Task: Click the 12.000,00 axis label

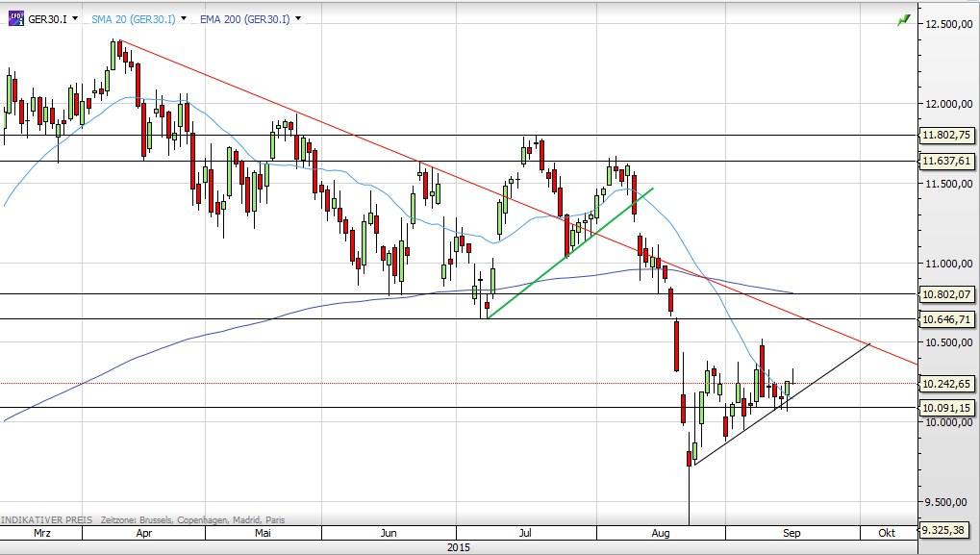Action: 949,104
